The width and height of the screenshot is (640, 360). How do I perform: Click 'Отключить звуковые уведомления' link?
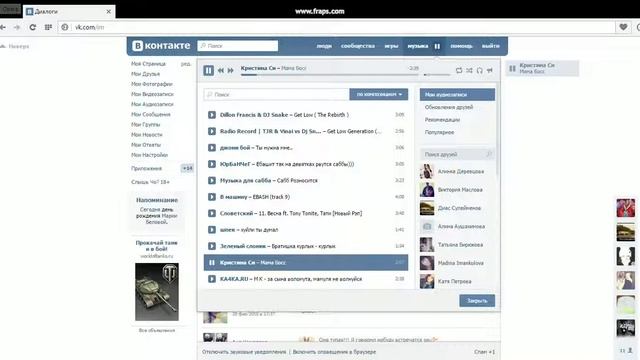coord(244,352)
